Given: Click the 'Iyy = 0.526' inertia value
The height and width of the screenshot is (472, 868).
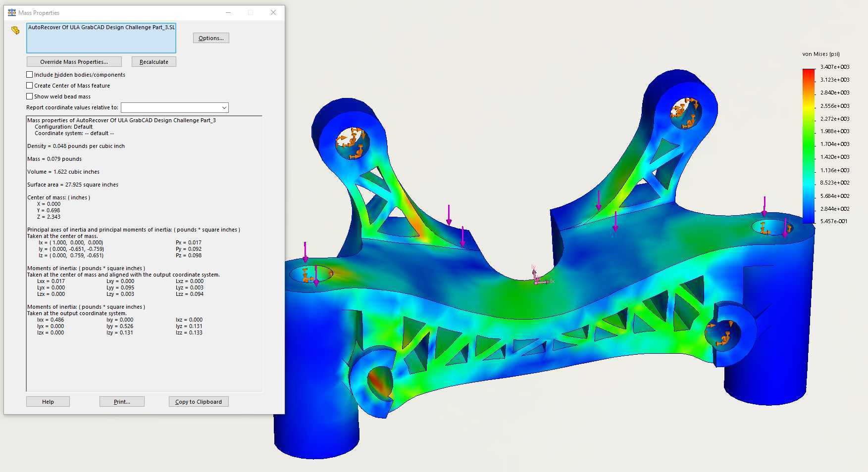Looking at the screenshot, I should coord(120,326).
